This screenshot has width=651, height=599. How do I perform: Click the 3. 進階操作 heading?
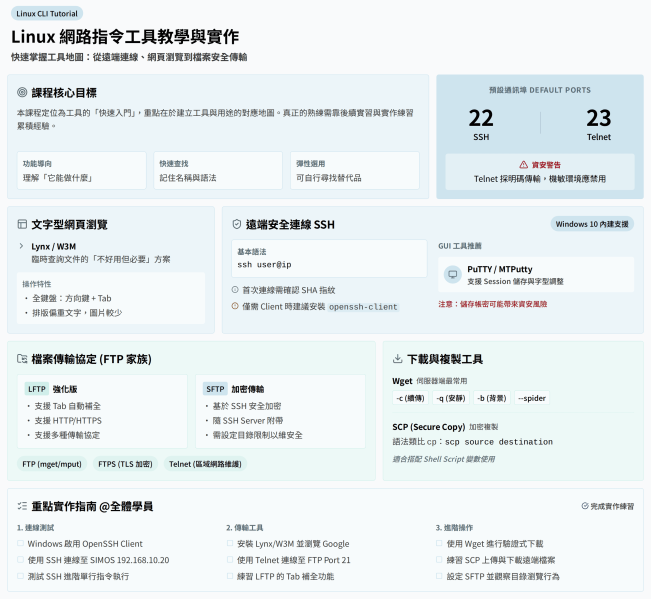(454, 527)
